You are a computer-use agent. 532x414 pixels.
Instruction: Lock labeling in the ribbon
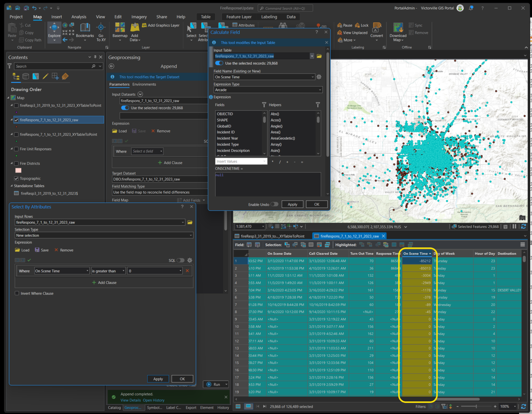click(x=362, y=26)
